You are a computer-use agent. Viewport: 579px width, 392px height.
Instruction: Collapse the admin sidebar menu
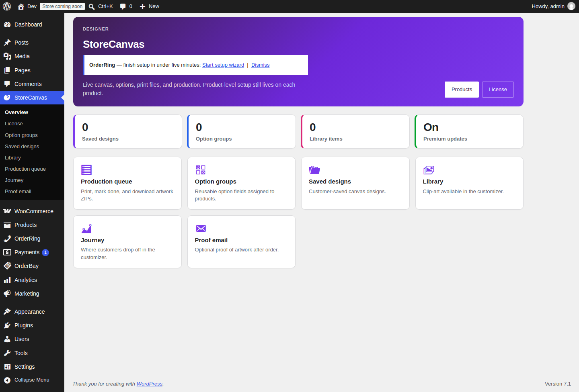[32, 380]
